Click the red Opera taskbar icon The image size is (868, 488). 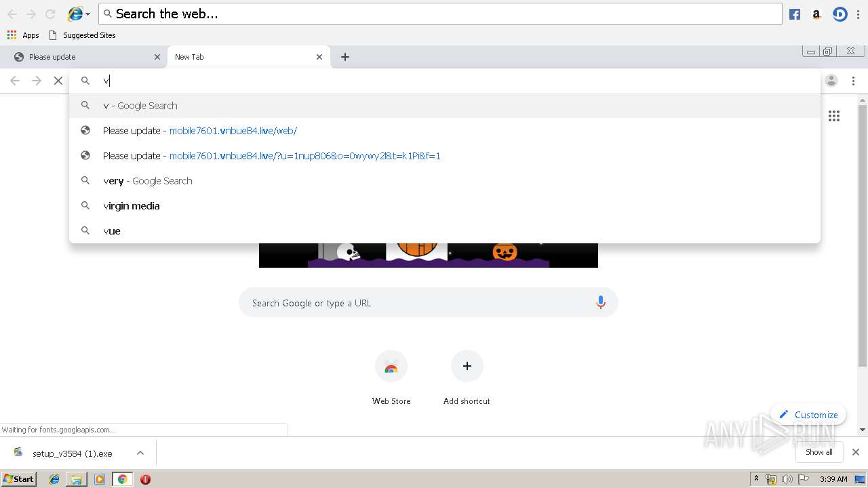(145, 479)
